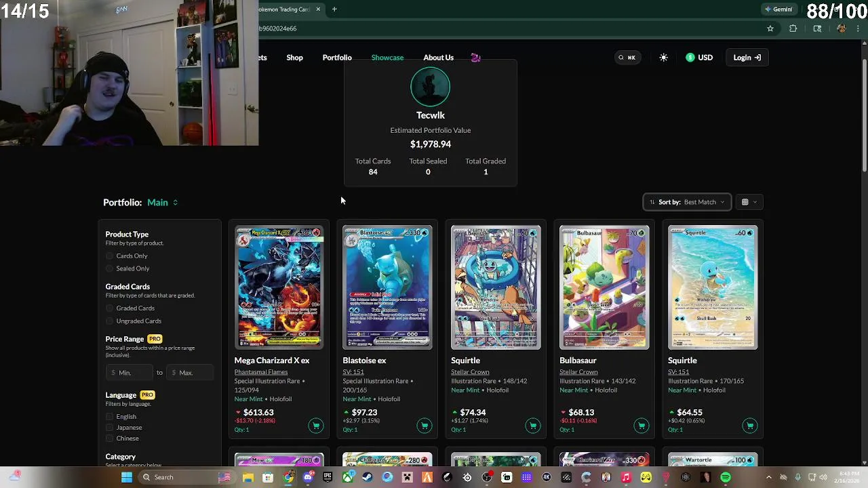Click PRO badge next to Price Range
Viewport: 868px width, 488px height.
[x=155, y=339]
